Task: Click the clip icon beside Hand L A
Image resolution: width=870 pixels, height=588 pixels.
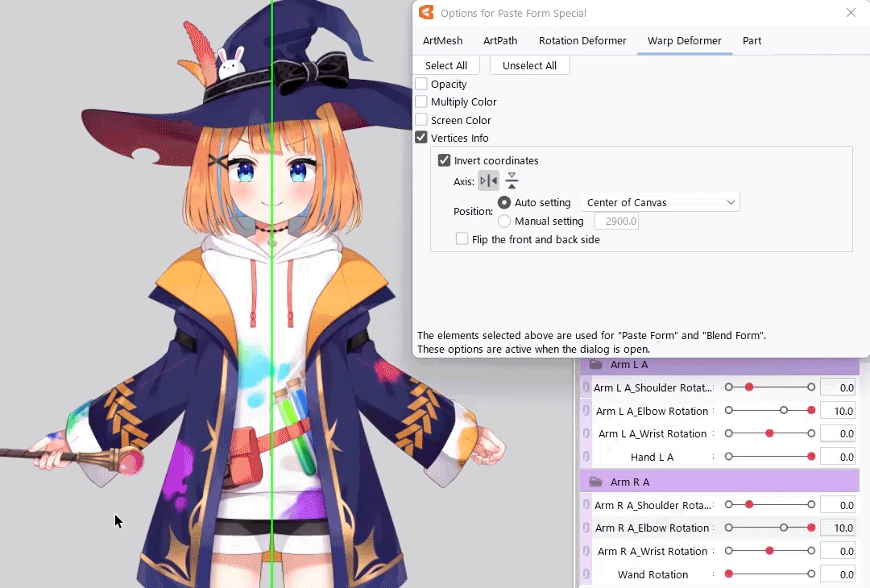Action: coord(586,457)
